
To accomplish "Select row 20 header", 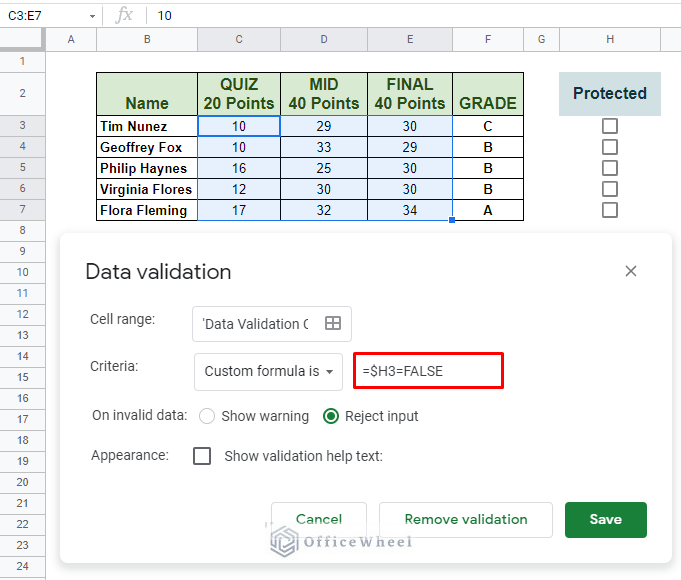I will [22, 482].
